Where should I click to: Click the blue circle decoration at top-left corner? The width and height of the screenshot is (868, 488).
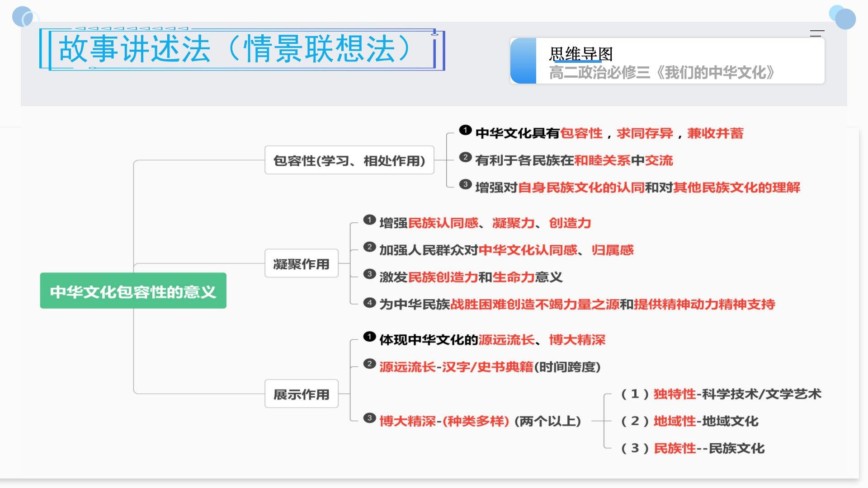(24, 17)
